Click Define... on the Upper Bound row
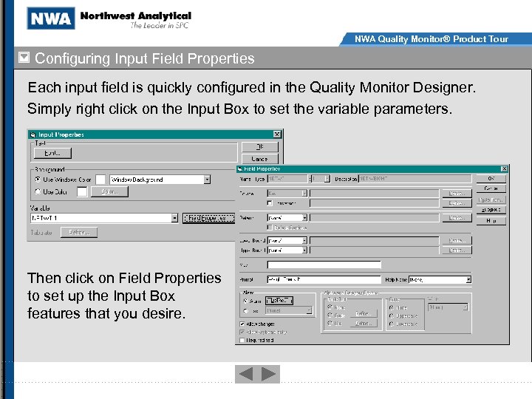 click(x=457, y=250)
